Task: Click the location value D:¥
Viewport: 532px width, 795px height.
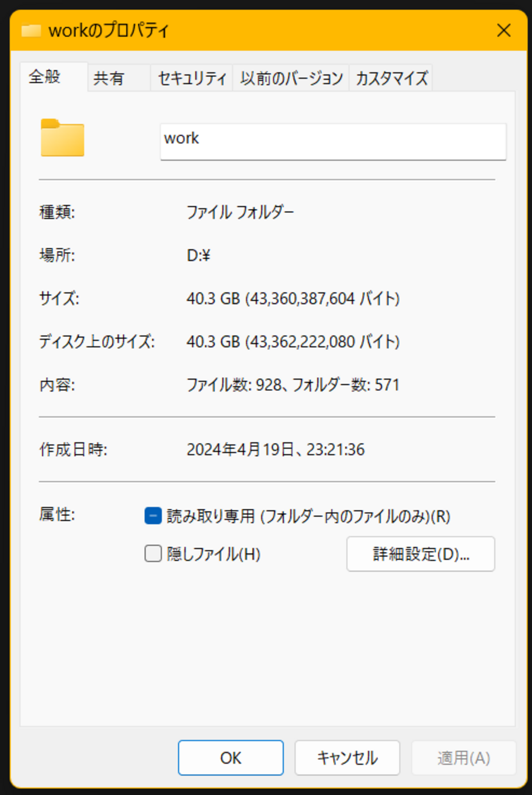Action: coord(198,256)
